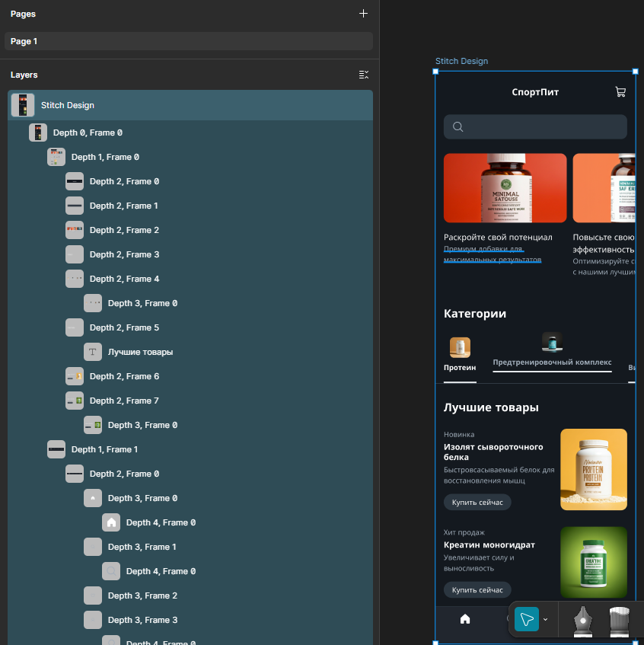
Task: Click the Изолят сывороточного белка product title
Action: [x=493, y=452]
